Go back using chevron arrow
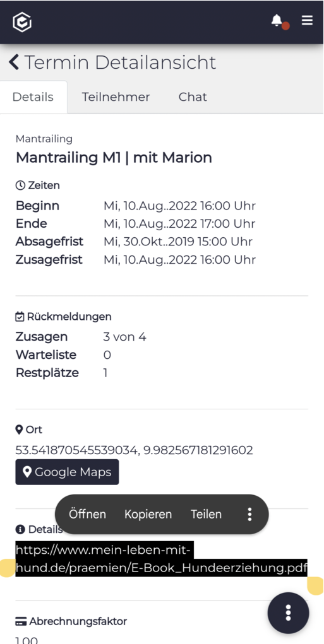The width and height of the screenshot is (324, 644). pyautogui.click(x=13, y=62)
